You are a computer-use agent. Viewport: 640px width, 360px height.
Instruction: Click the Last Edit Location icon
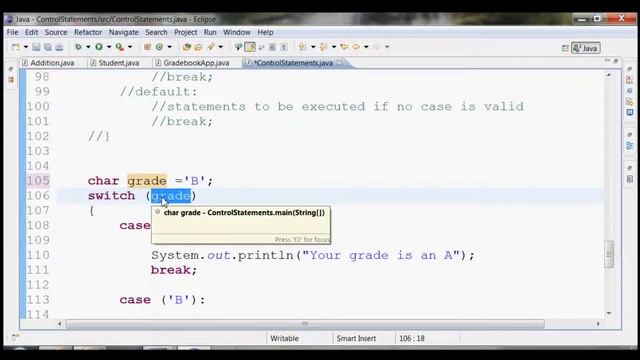[344, 47]
